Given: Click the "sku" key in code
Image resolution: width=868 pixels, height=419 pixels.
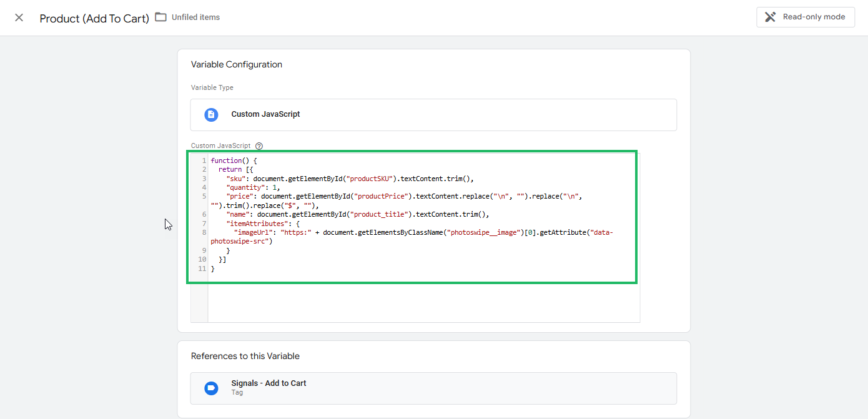Looking at the screenshot, I should click(235, 178).
